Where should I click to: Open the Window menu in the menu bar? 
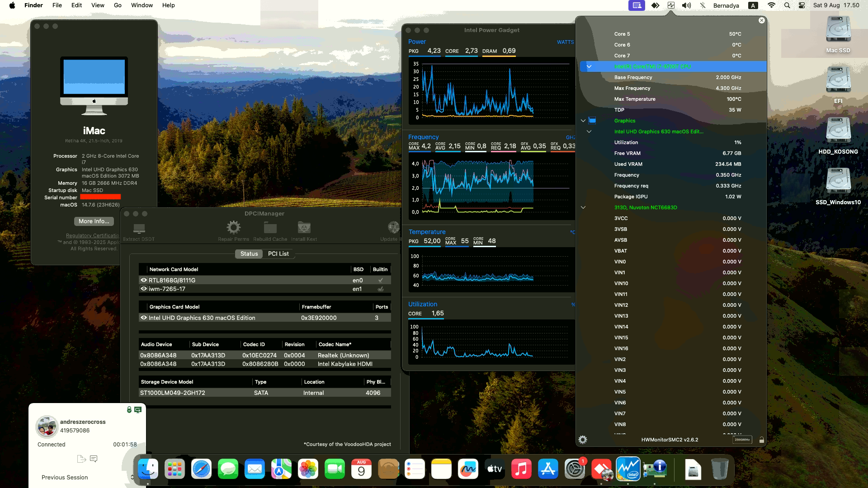tap(142, 5)
